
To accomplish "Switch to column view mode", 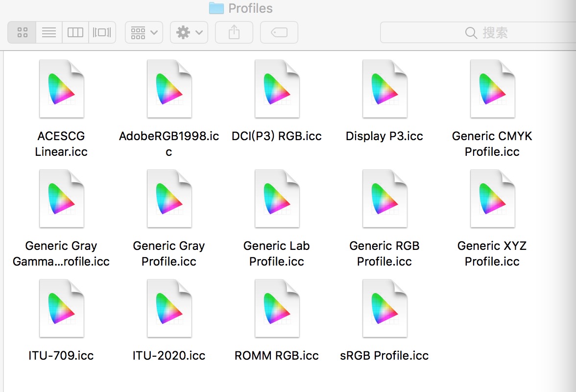I will (75, 33).
